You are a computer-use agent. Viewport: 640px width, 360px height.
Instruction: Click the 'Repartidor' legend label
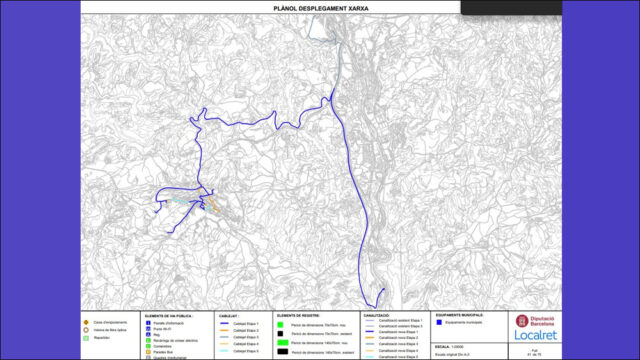pos(102,338)
